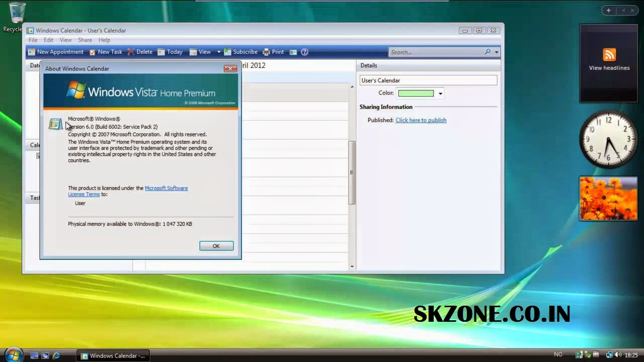Click the Details pane header

[x=428, y=65]
